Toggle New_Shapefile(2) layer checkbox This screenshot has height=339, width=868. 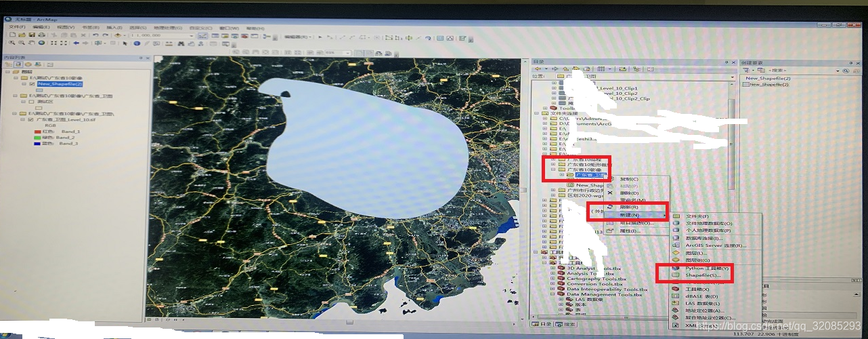point(32,83)
